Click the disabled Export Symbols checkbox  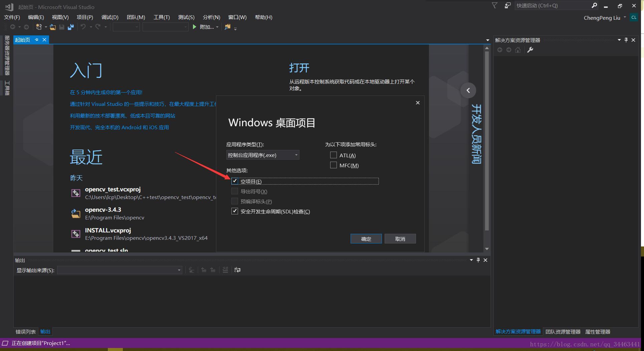click(235, 191)
